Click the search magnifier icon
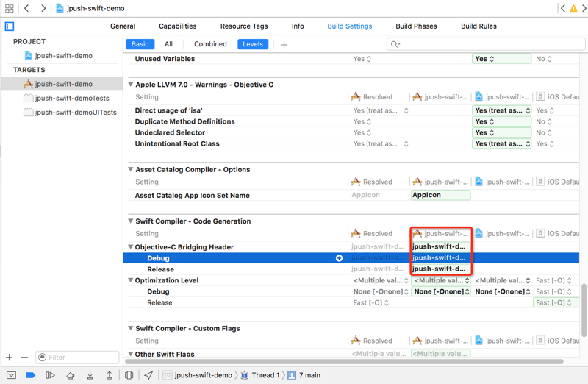 click(x=395, y=44)
